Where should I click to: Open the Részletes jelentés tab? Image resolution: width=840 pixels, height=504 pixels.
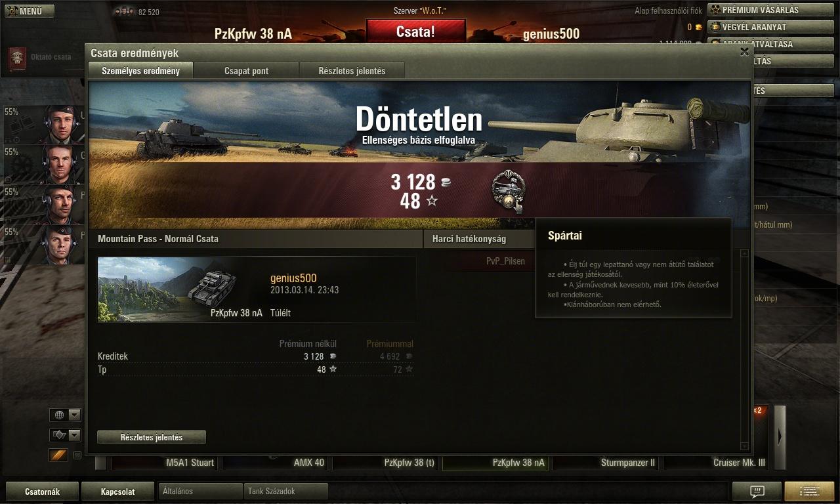click(352, 70)
